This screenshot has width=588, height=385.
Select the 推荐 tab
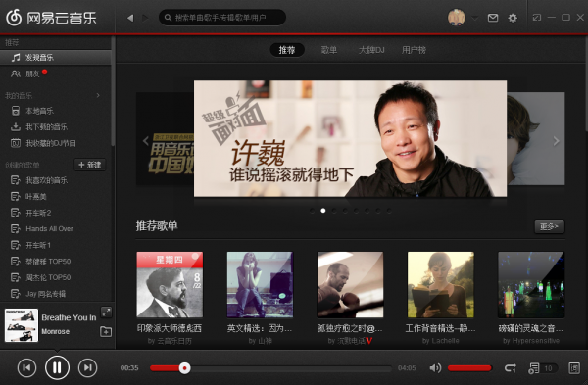pyautogui.click(x=287, y=50)
